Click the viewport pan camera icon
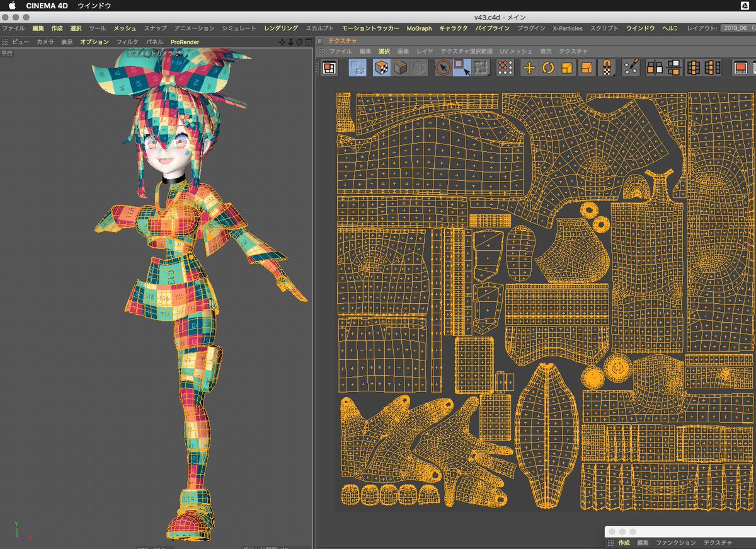The height and width of the screenshot is (549, 756). coord(282,42)
